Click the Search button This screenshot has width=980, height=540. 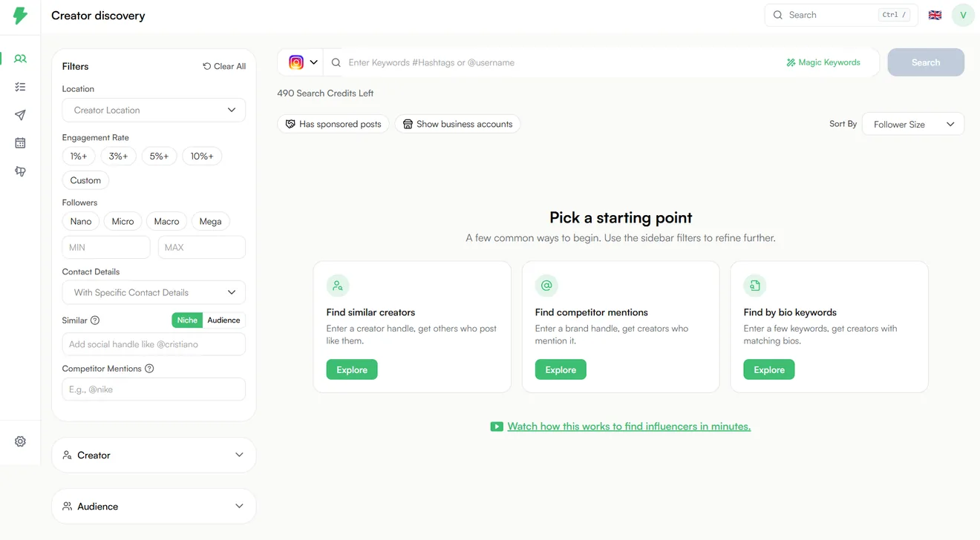click(x=926, y=62)
